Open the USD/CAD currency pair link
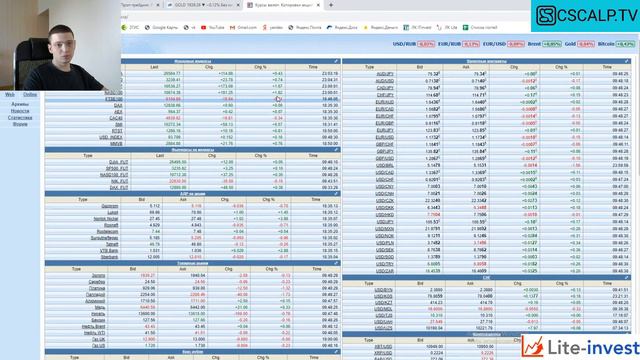Screen dimensions: 640x360 click(x=384, y=173)
